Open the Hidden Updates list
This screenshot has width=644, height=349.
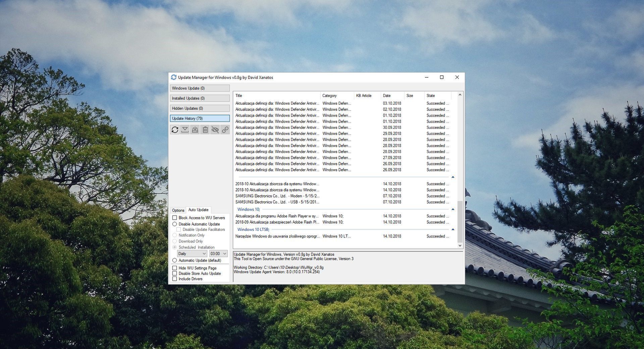[x=200, y=108]
